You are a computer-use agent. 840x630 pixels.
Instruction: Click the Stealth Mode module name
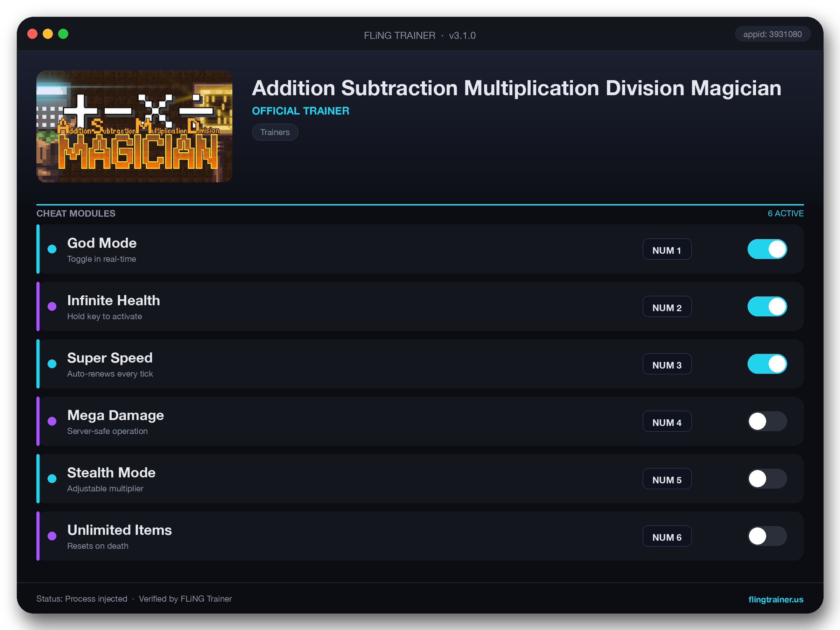click(111, 472)
